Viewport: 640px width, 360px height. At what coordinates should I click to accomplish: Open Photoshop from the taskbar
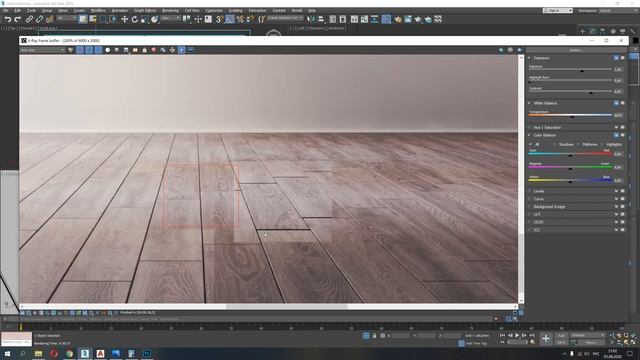(147, 353)
